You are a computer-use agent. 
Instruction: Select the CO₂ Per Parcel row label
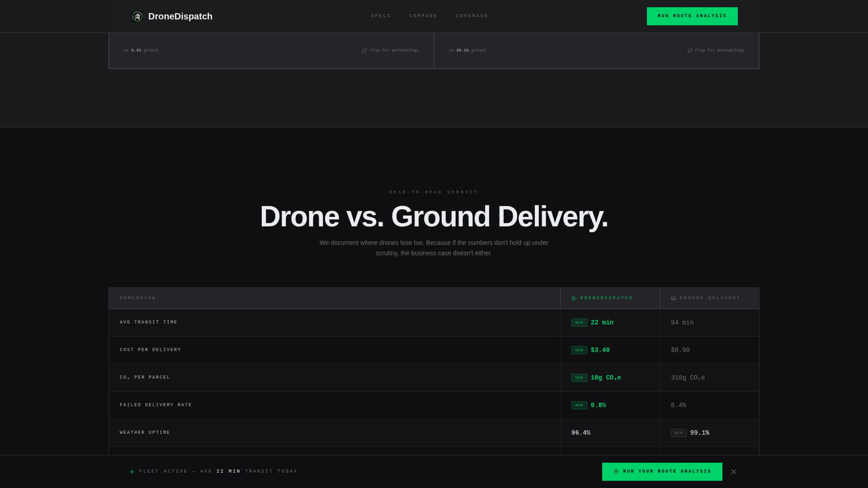[x=145, y=377]
